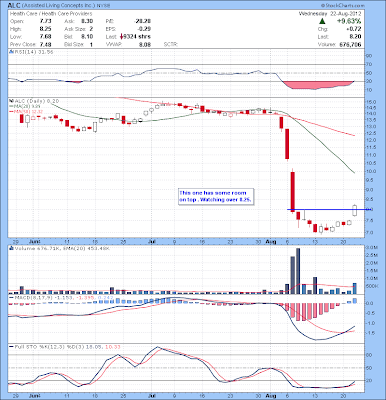This screenshot has width=386, height=400.
Task: Click the 10.0 price axis label
Action: (371, 171)
